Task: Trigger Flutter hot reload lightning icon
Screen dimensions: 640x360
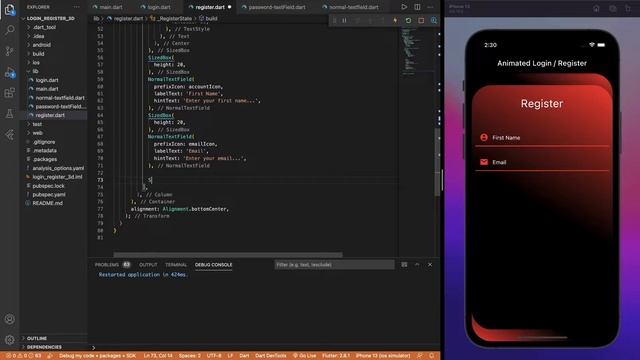Action: 395,20
